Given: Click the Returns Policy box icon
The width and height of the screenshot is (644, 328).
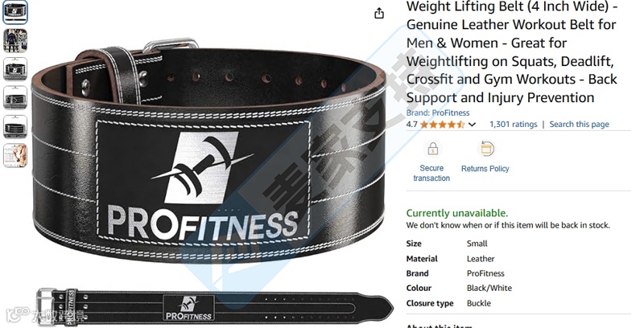Looking at the screenshot, I should coord(486,149).
